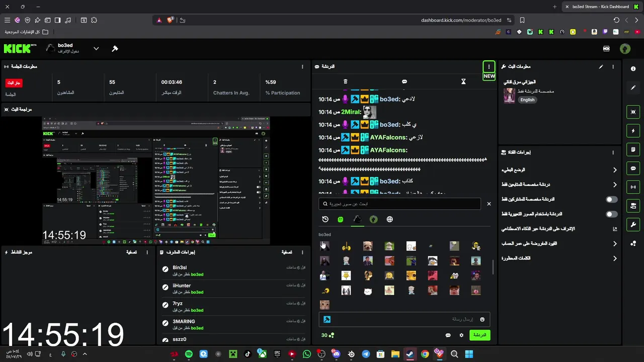The image size is (644, 362).
Task: Click the send message input field
Action: pos(404,319)
